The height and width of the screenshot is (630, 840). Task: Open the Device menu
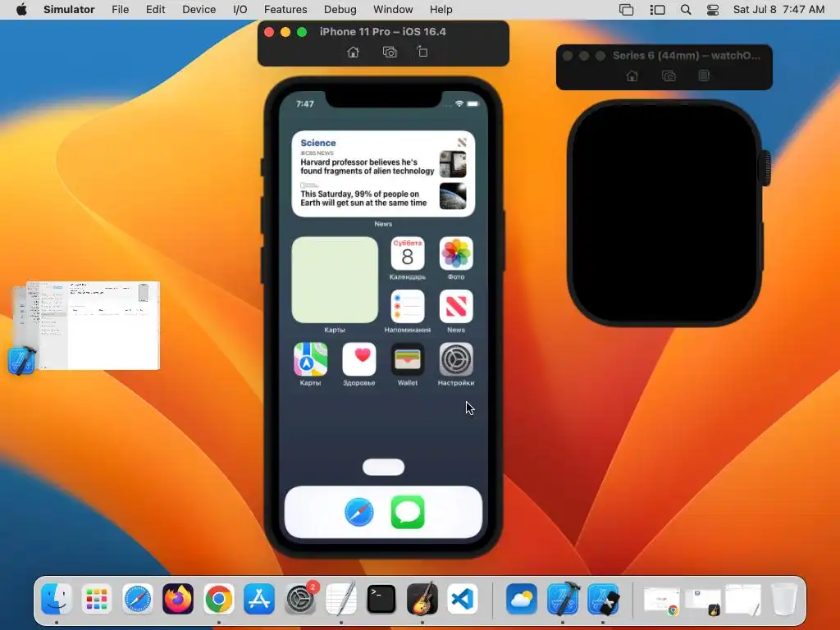(x=199, y=10)
